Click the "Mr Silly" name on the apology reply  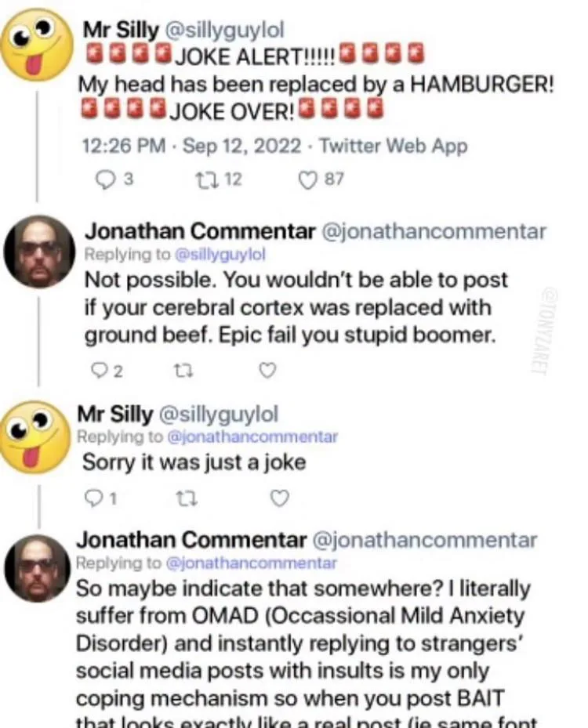click(114, 414)
